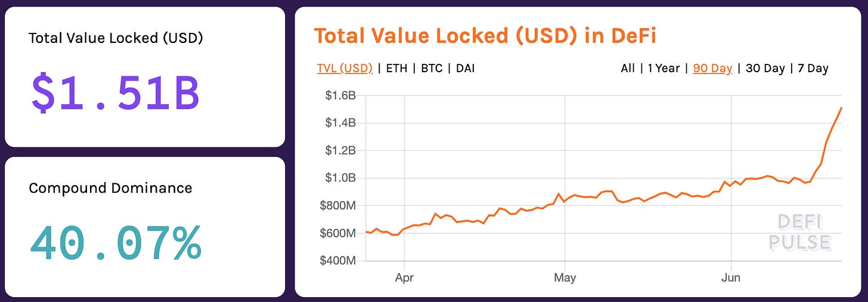Select the 1 Year time range
Image resolution: width=868 pixels, height=302 pixels.
664,68
